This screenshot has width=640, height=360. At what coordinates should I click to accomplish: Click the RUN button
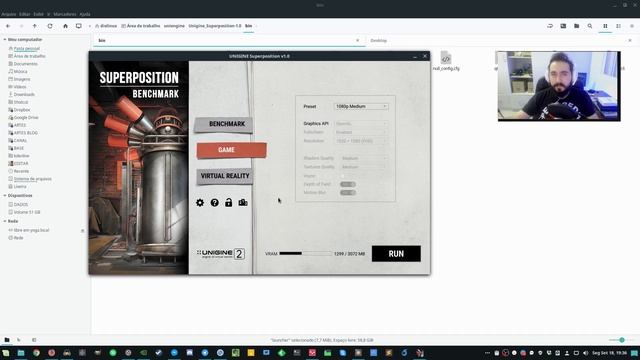point(396,253)
